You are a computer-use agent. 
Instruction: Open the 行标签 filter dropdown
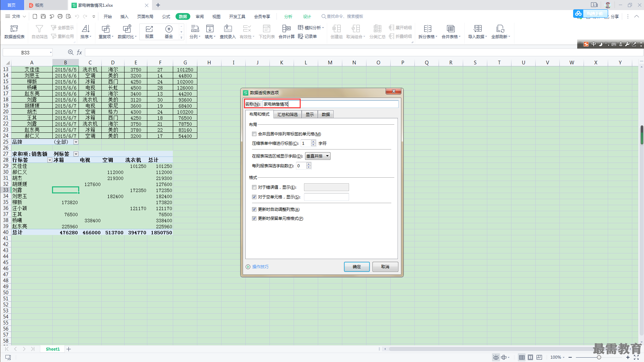click(50, 160)
